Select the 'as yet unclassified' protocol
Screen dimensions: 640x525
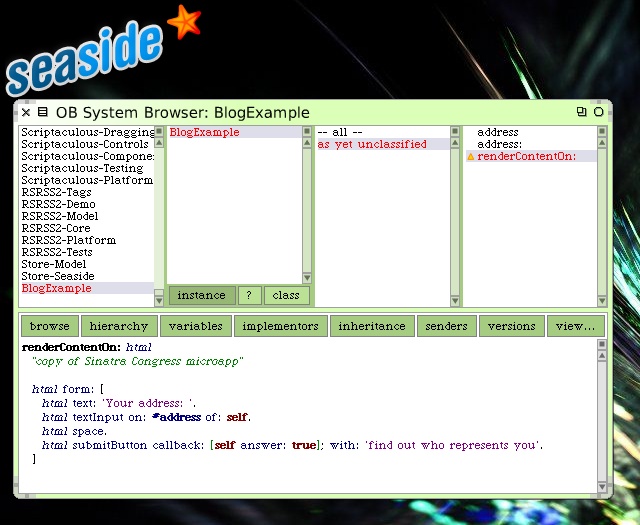coord(383,144)
